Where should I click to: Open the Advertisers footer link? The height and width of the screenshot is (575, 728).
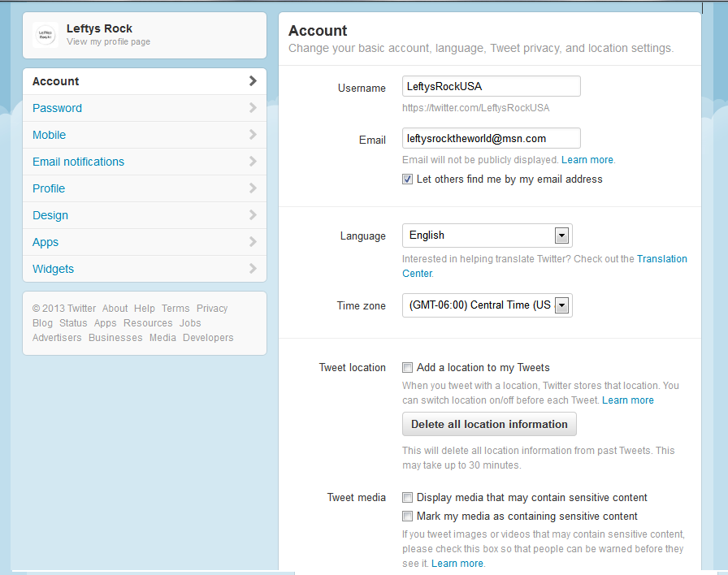tap(57, 338)
